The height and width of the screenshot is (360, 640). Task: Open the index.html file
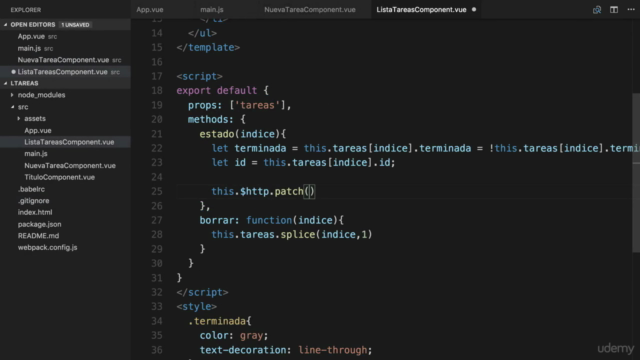pos(35,212)
